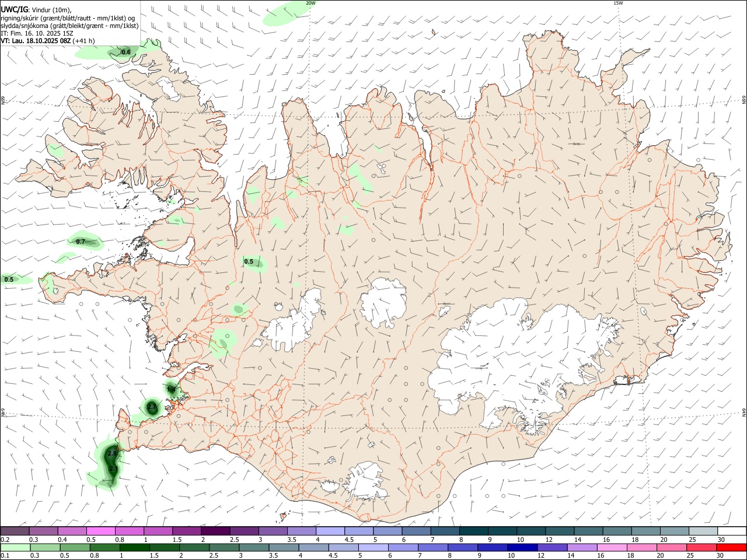
Task: Pick the darkest purple swatch at upper legend 2
Action: (215, 531)
